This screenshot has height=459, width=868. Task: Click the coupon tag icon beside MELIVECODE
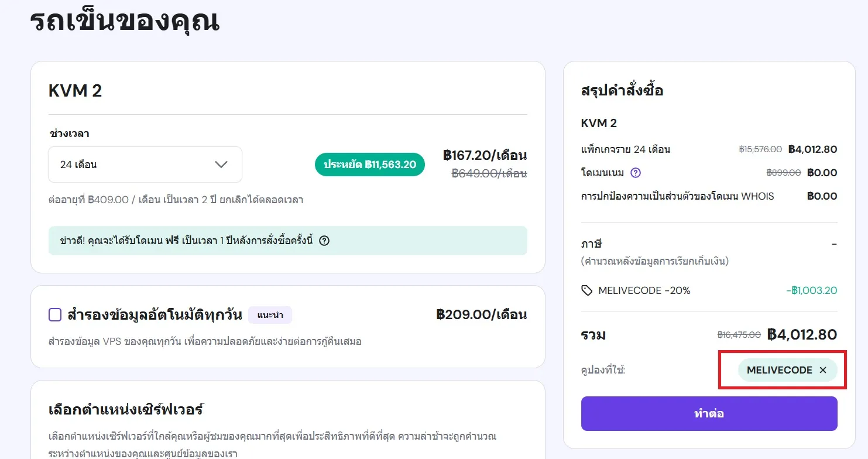(x=586, y=290)
